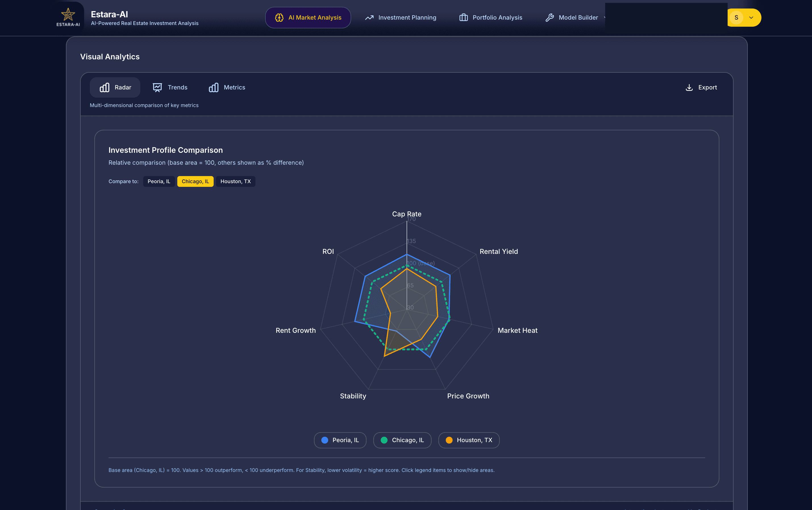This screenshot has height=510, width=812.
Task: Select Houston, TX in the Compare to row
Action: coord(235,181)
